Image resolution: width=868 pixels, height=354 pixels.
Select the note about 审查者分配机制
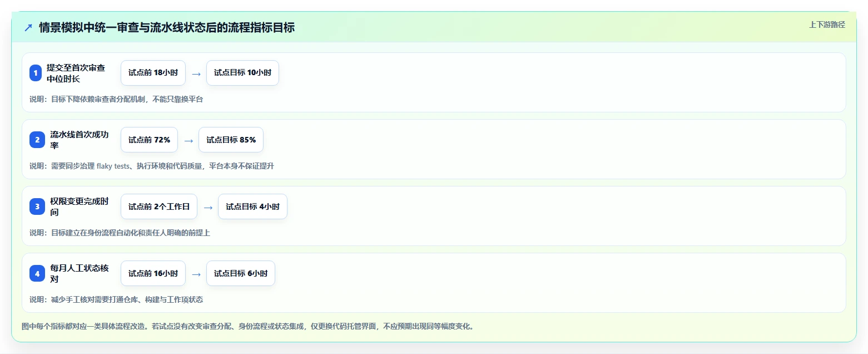tap(116, 99)
